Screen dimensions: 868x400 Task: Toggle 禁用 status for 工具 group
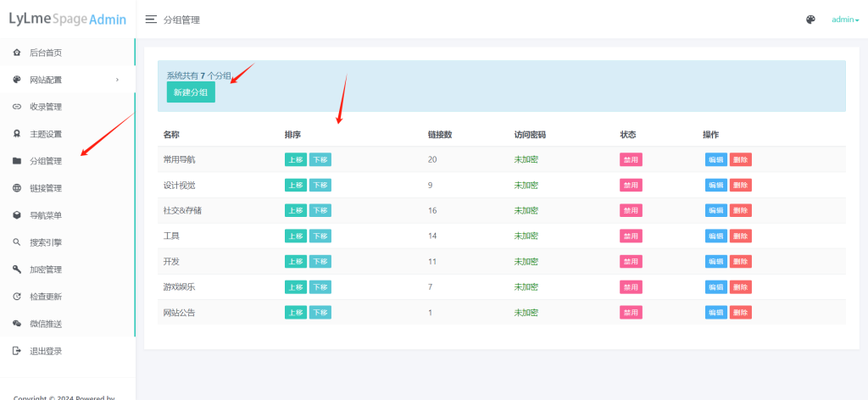631,236
